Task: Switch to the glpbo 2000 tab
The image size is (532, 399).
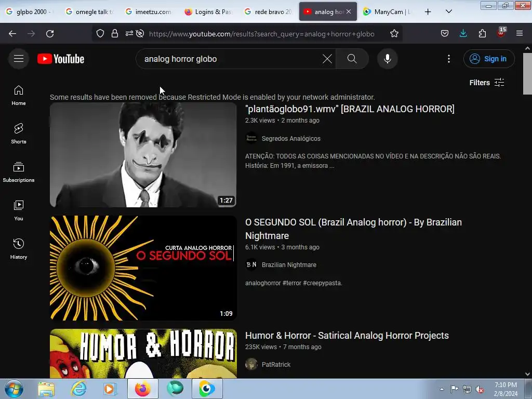Action: [x=30, y=12]
